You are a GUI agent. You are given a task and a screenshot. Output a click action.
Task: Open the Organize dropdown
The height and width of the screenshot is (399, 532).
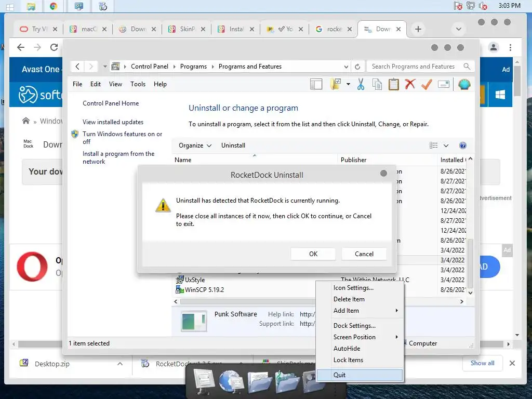pos(195,145)
